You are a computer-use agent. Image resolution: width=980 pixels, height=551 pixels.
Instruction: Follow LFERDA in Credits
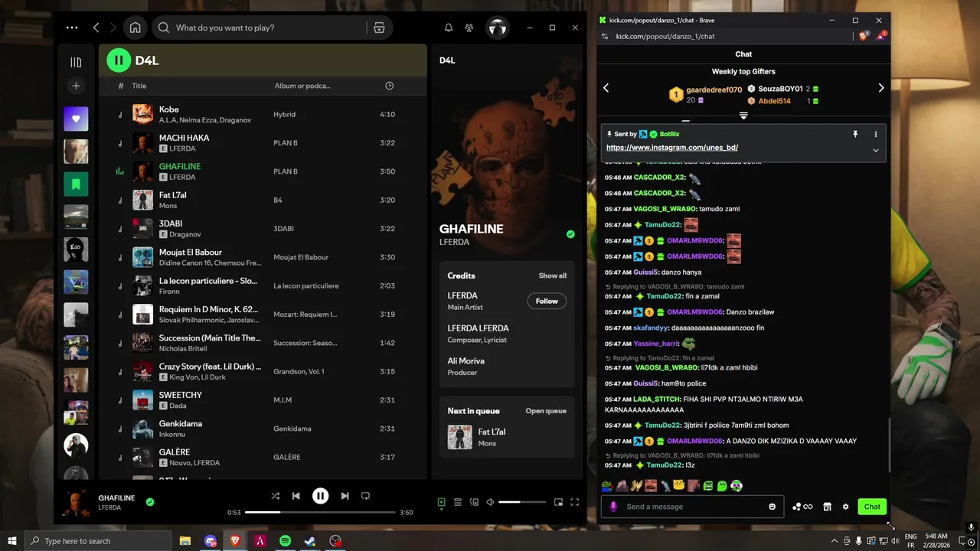[547, 301]
